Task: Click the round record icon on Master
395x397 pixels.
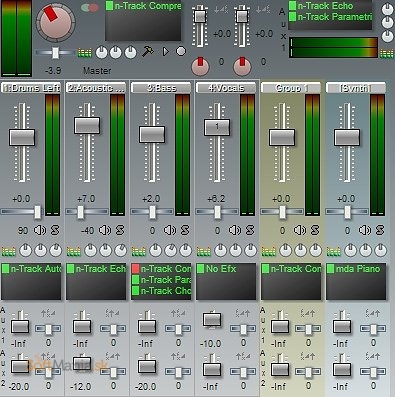Action: pos(181,51)
